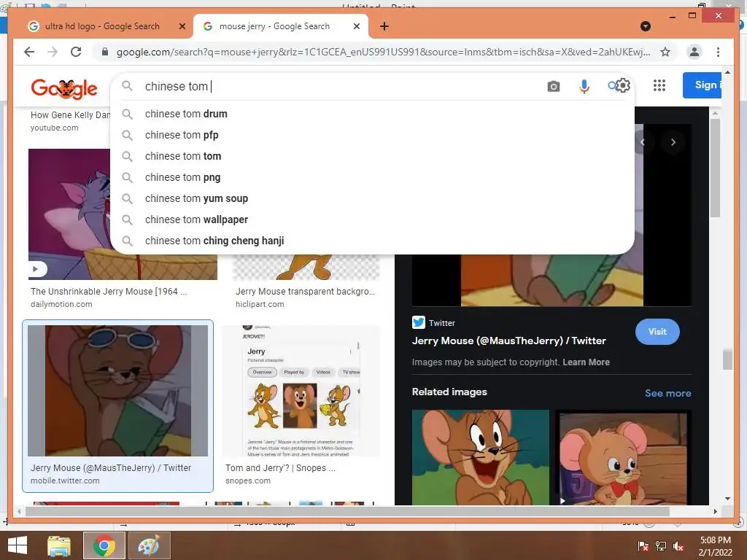Switch to Paint from taskbar

(x=149, y=545)
